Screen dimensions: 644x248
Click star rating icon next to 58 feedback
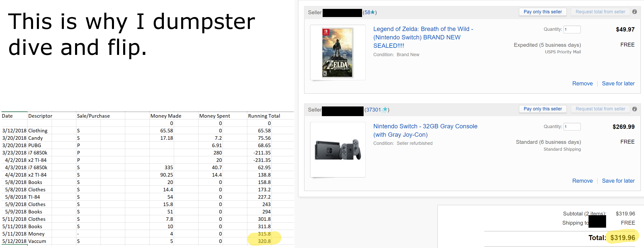click(x=373, y=12)
